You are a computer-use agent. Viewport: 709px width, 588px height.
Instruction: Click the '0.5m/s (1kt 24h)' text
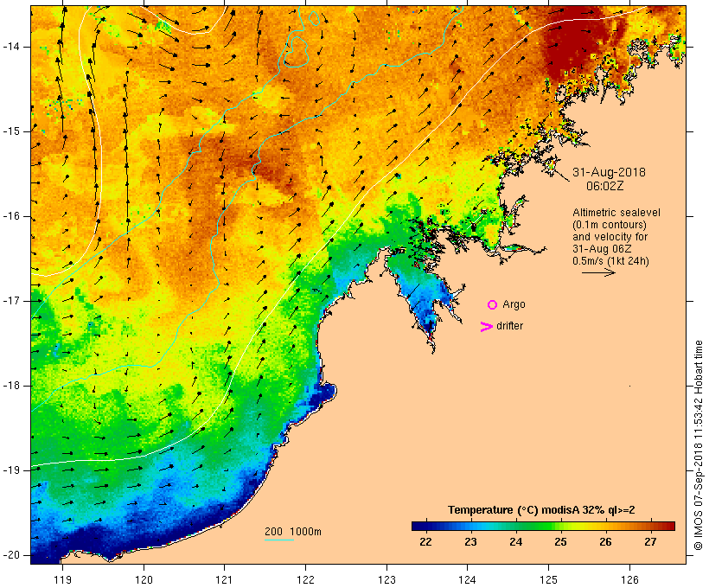pos(610,261)
